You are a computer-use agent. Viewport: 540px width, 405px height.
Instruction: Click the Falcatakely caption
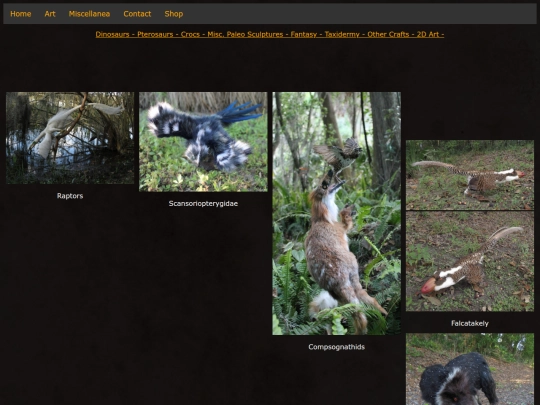click(470, 323)
